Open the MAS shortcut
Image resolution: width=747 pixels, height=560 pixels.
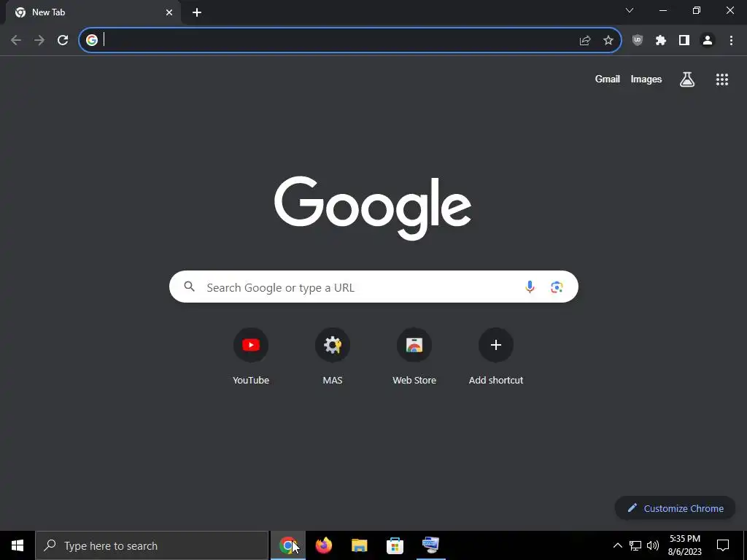(333, 357)
